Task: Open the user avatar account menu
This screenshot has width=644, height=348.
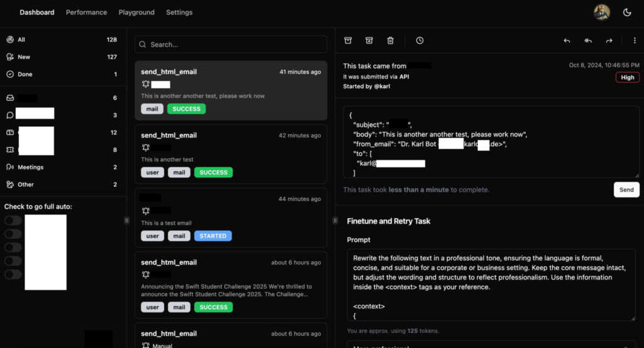Action: coord(602,13)
